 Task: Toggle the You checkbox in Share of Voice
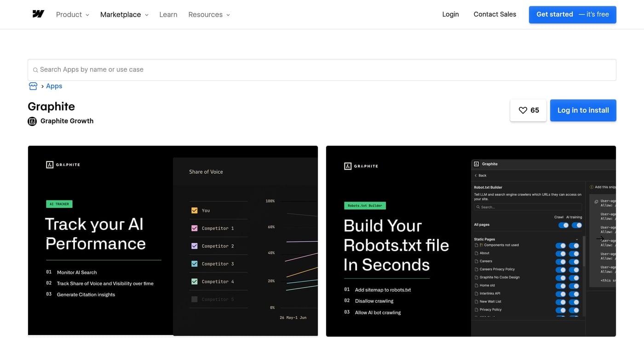click(194, 211)
